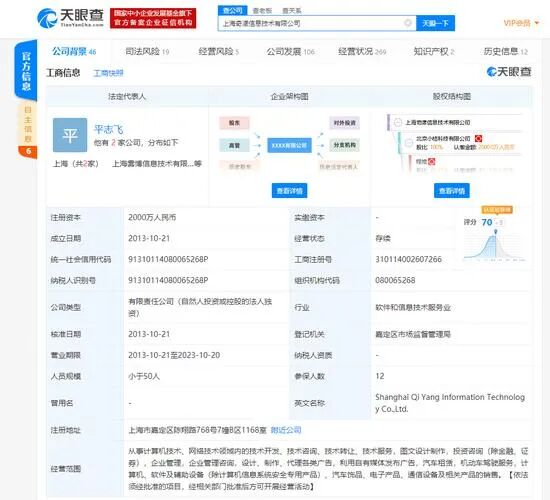The image size is (550, 500).
Task: Click the 分支机构 node in structure diagram
Action: (x=344, y=145)
